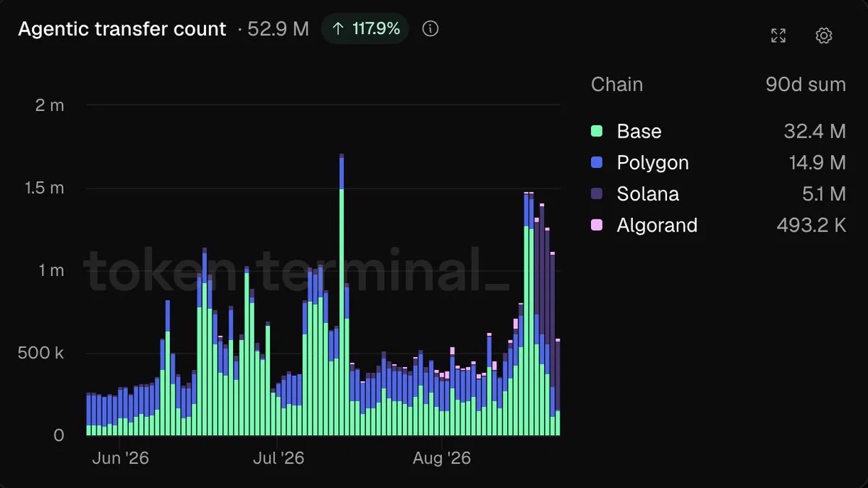Click the 1.5 m y-axis label
The image size is (868, 488).
coord(44,188)
